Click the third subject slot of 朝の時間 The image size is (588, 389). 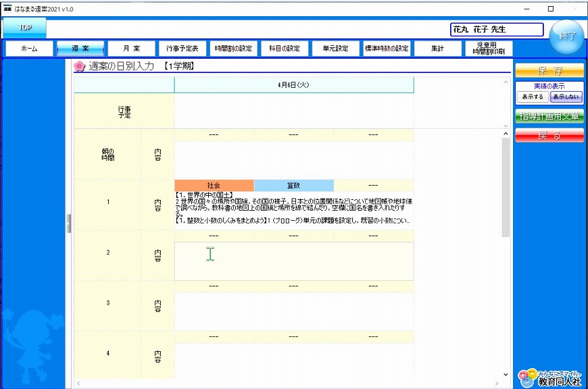pos(374,135)
